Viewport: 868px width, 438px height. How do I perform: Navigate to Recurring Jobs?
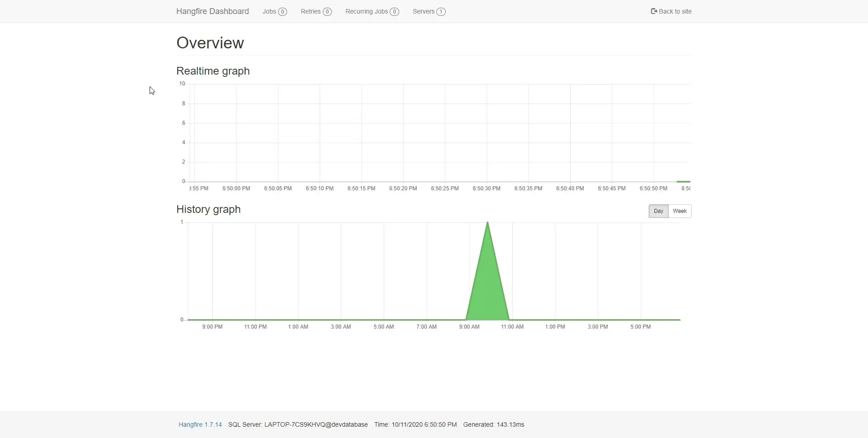366,11
